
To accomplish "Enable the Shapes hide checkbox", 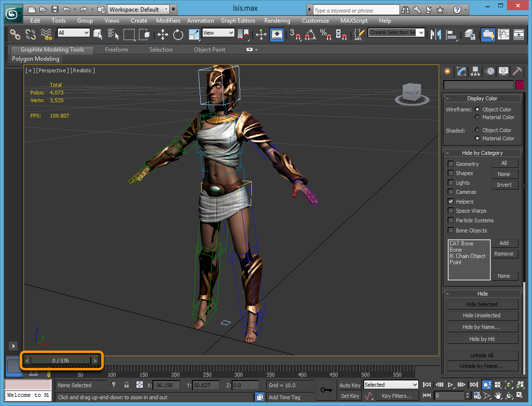I will 450,173.
